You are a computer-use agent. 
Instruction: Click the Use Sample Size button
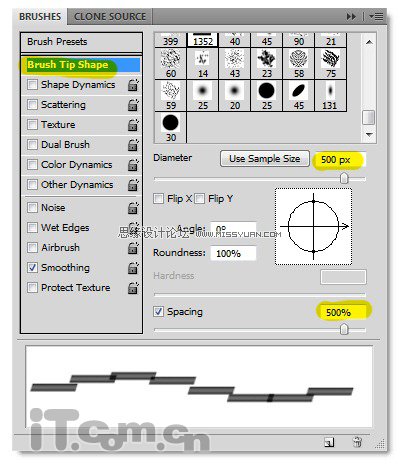coord(265,159)
